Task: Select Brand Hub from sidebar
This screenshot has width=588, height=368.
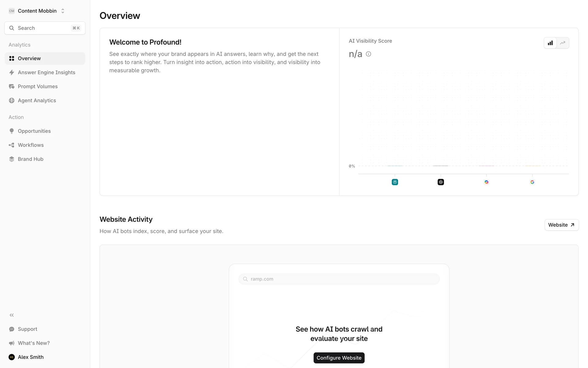Action: (x=31, y=159)
